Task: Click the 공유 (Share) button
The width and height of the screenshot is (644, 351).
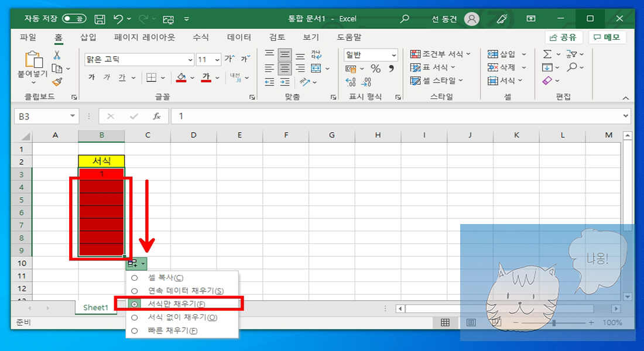Action: (x=563, y=37)
